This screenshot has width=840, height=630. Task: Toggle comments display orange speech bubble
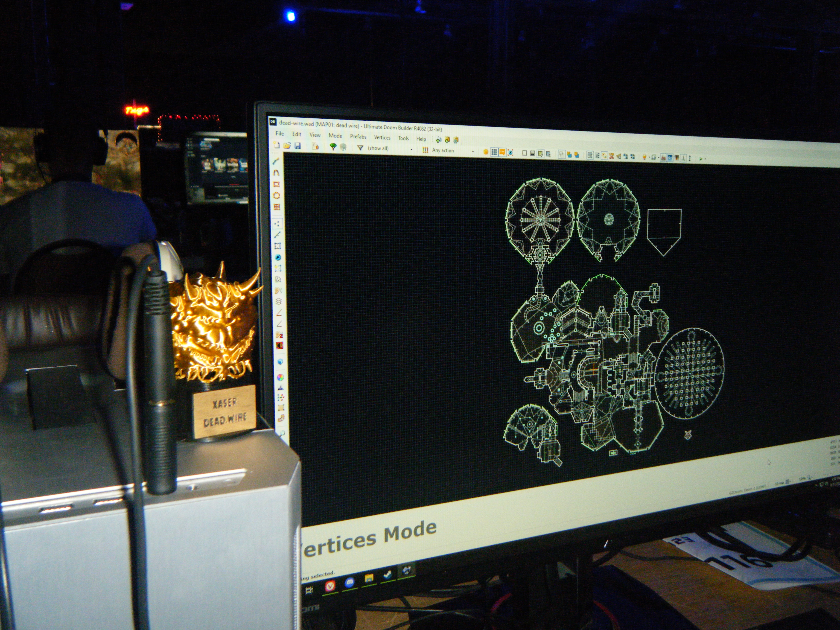pyautogui.click(x=502, y=153)
